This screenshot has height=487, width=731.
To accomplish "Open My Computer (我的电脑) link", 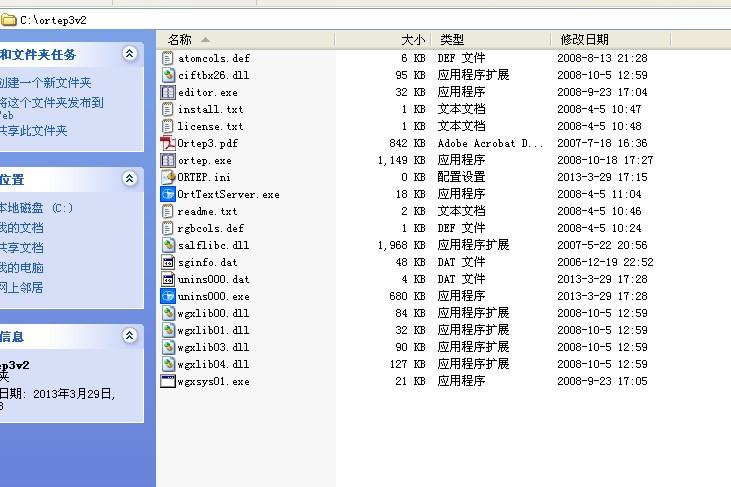I will (21, 268).
